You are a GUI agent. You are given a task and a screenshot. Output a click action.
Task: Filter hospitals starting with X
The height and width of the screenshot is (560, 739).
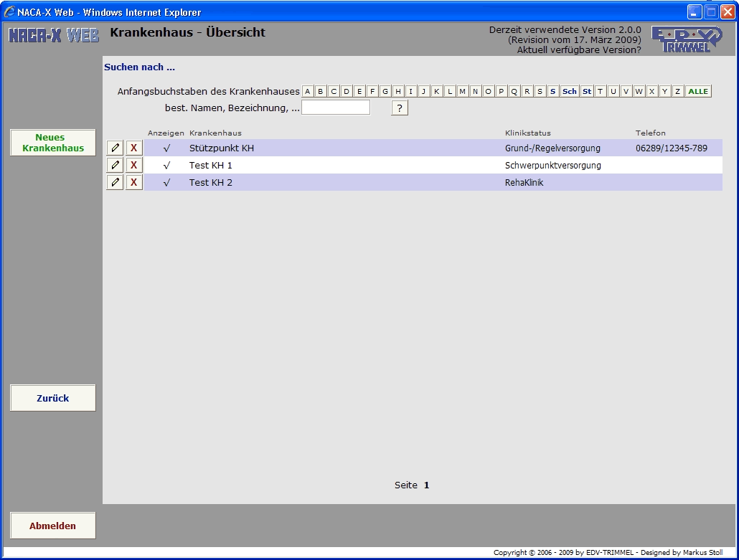coord(651,91)
